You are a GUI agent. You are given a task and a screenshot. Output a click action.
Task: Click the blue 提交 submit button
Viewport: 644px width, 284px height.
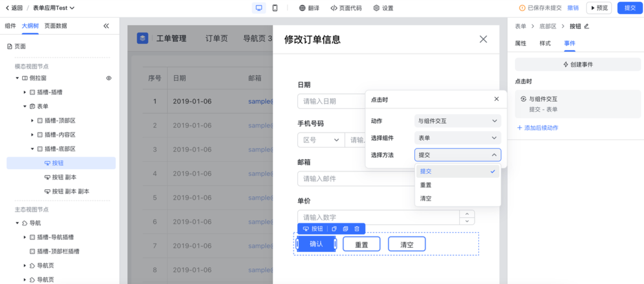pyautogui.click(x=630, y=8)
